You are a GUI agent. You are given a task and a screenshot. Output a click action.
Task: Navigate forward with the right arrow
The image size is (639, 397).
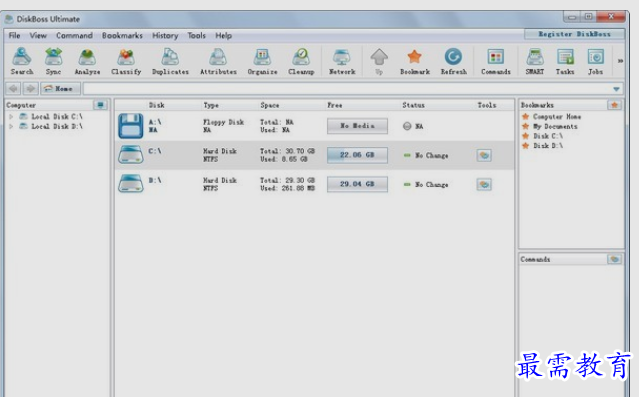pyautogui.click(x=31, y=88)
